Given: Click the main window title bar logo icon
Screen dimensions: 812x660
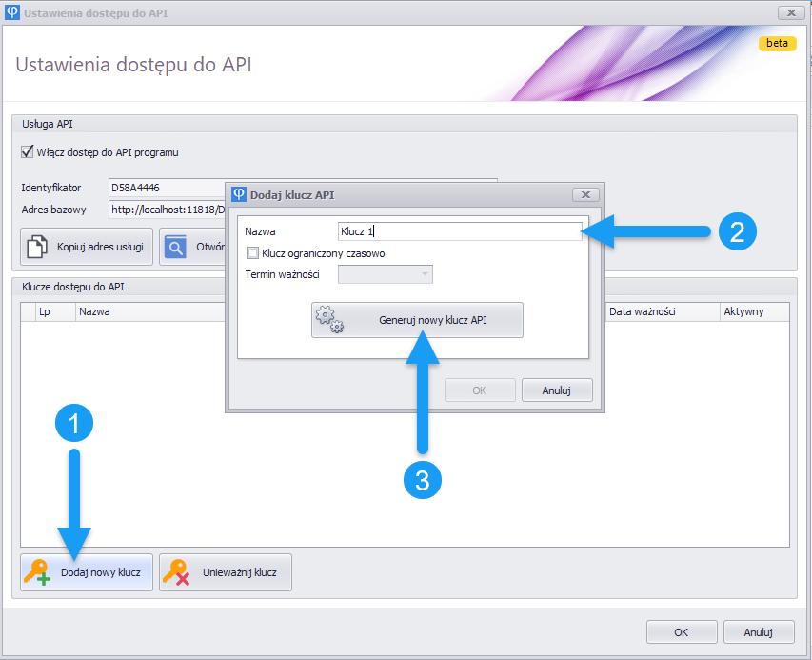Looking at the screenshot, I should tap(11, 12).
